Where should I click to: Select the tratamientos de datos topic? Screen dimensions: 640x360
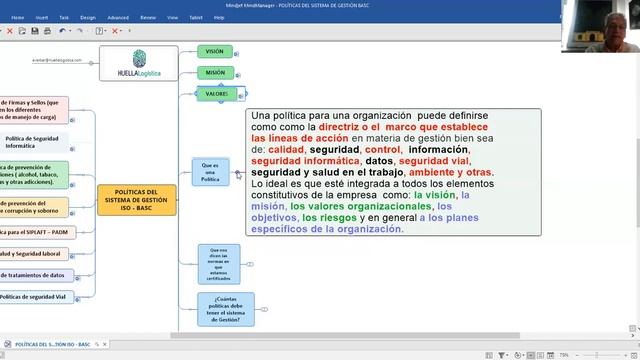(36, 276)
